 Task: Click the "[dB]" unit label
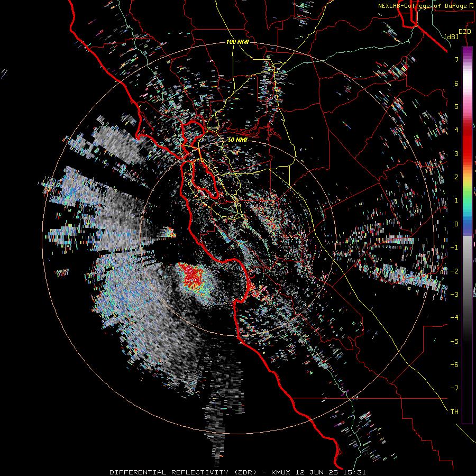[451, 36]
